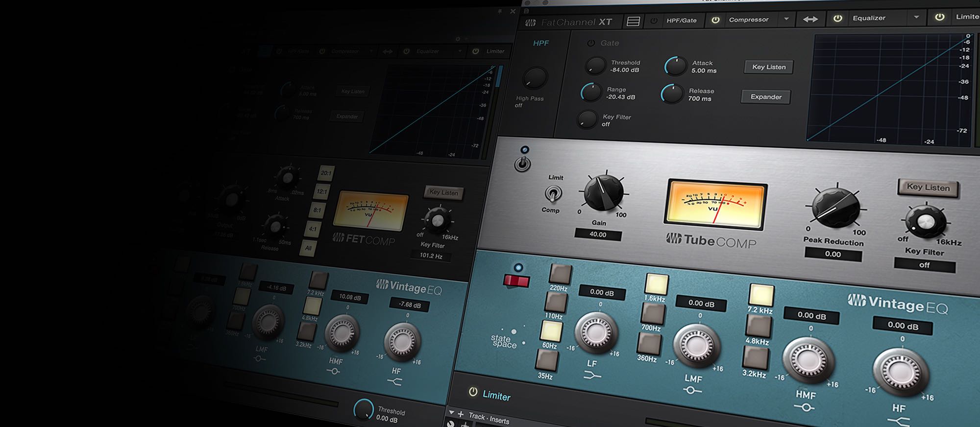Flip the Limit/Comp toggle switch
The height and width of the screenshot is (427, 980).
553,194
